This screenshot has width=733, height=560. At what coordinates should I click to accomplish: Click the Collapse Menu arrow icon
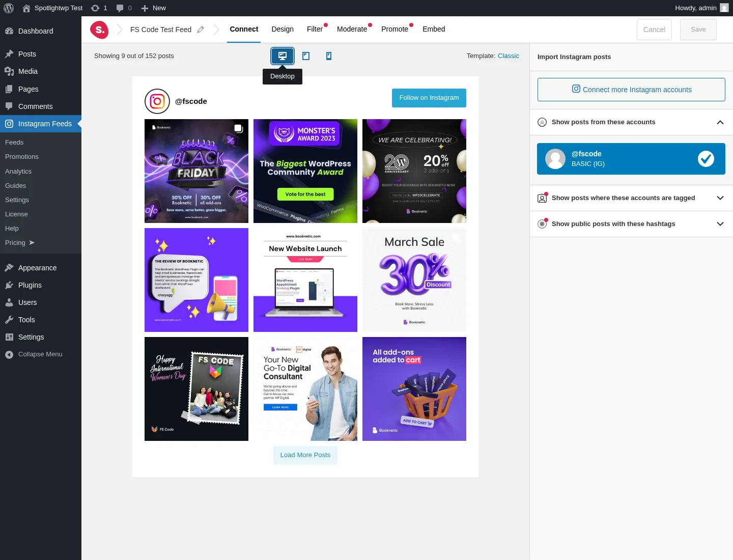coord(9,355)
